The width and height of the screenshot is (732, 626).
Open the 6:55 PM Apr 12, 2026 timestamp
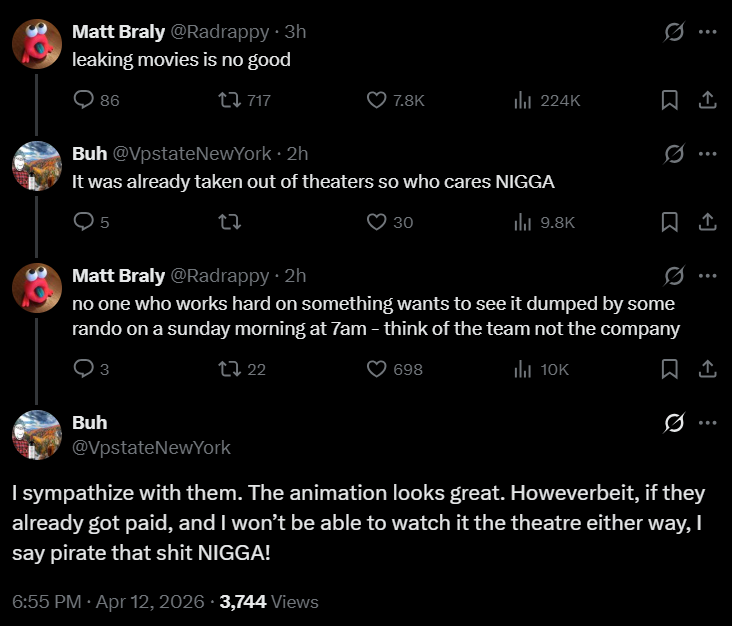coord(108,602)
